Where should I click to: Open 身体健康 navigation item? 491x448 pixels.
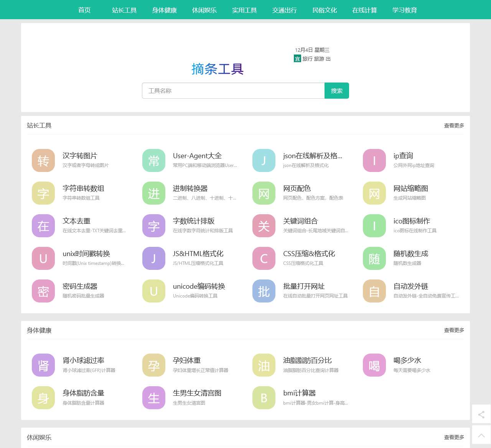pyautogui.click(x=165, y=10)
